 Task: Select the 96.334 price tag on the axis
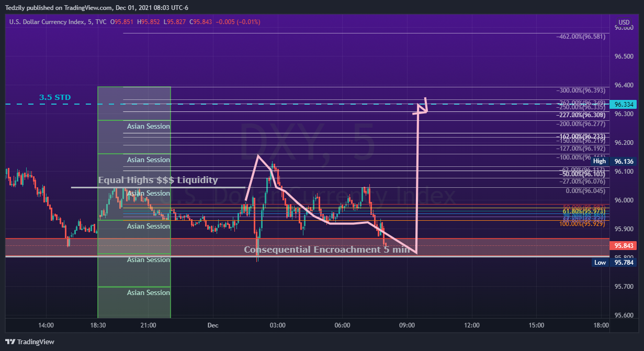coord(622,105)
